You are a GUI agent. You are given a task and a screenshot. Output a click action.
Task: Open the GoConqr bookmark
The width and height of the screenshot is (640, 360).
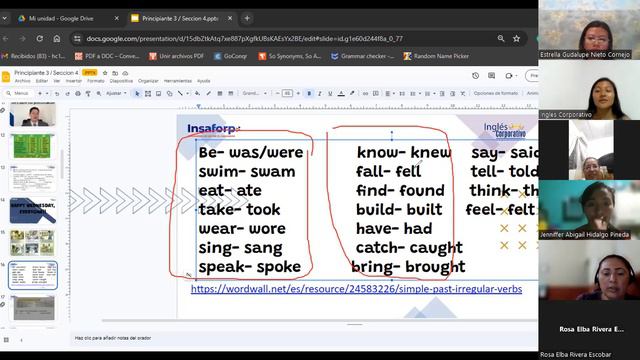coord(231,56)
